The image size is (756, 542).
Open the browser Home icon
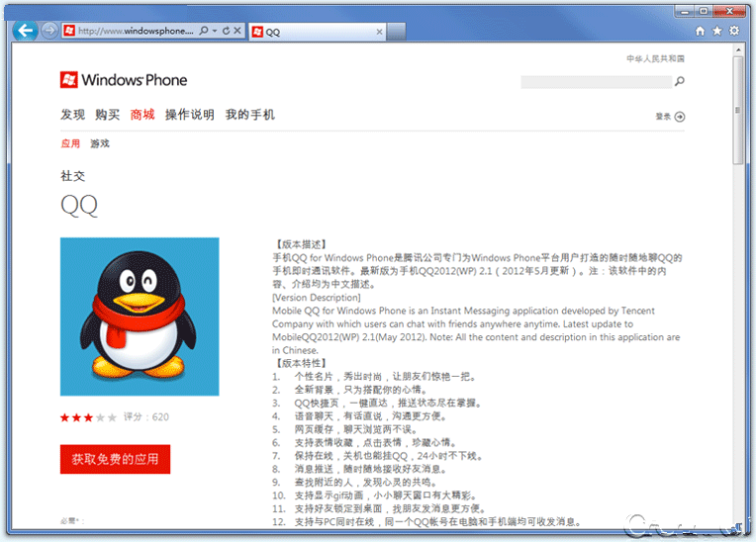(700, 31)
